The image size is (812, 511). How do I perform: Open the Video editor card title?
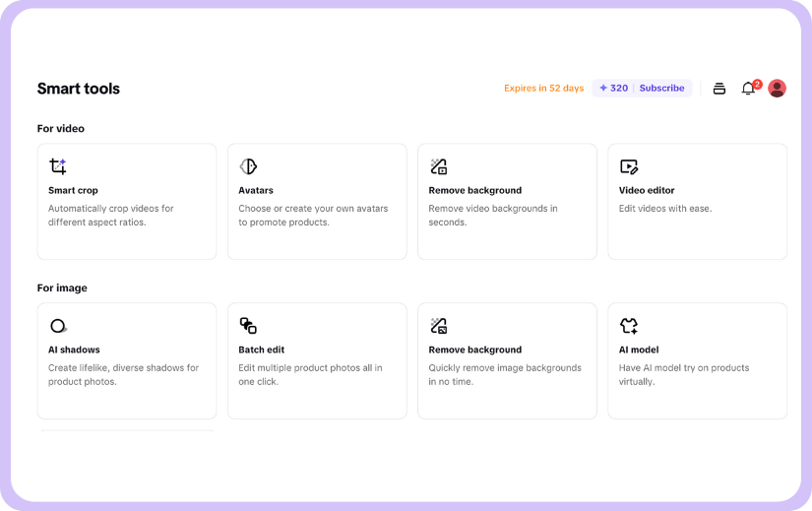(x=647, y=190)
